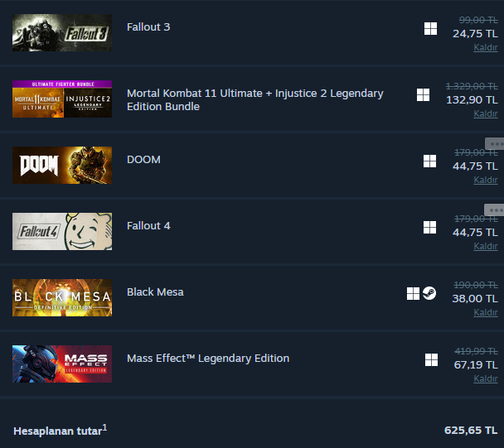Open the Mass Effect Legendary Edition title

point(208,358)
